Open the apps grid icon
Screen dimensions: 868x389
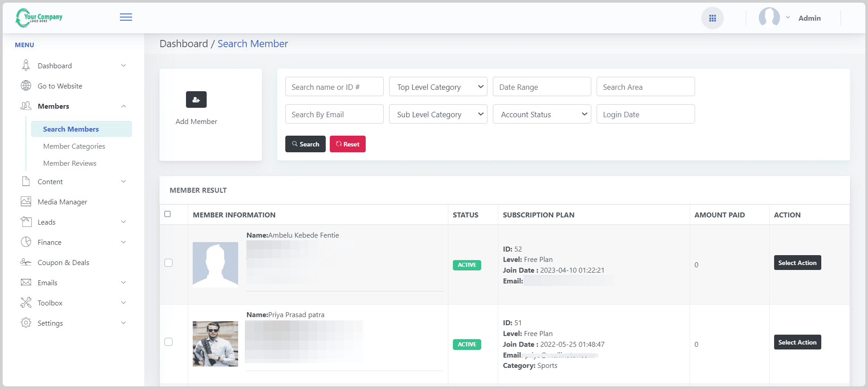(x=712, y=18)
